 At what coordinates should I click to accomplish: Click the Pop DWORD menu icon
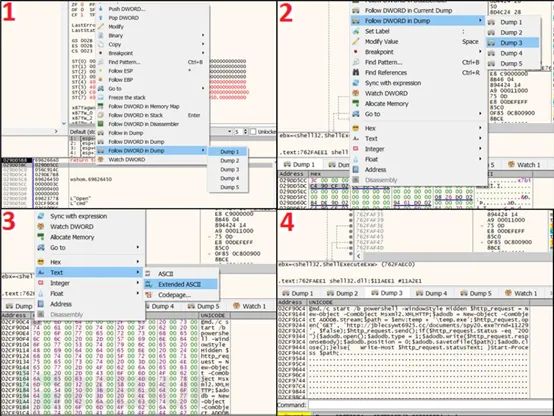[x=101, y=18]
